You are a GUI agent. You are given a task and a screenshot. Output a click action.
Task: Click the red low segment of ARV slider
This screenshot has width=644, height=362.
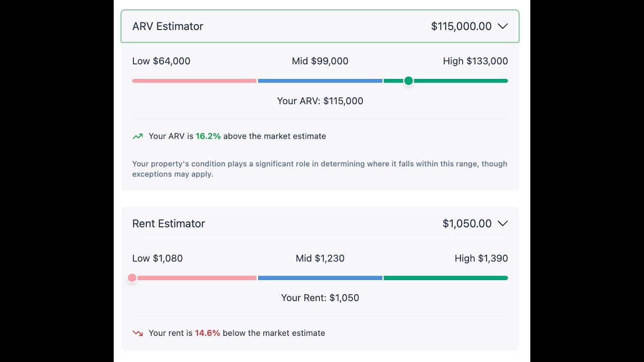194,80
